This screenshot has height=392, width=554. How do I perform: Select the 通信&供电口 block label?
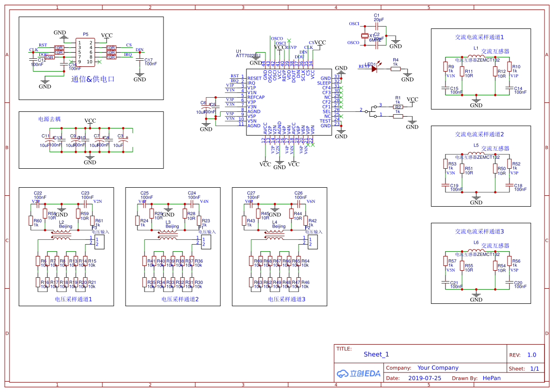coord(93,79)
